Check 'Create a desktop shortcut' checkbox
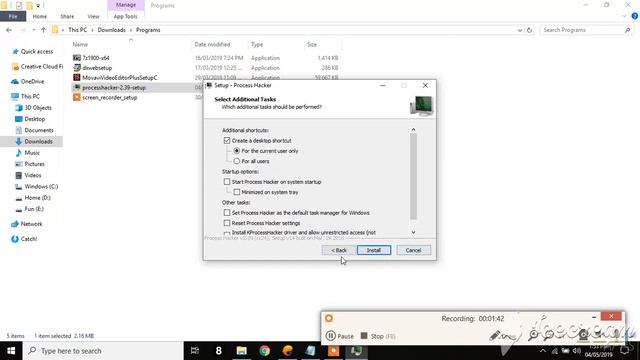The image size is (640, 360). [227, 140]
